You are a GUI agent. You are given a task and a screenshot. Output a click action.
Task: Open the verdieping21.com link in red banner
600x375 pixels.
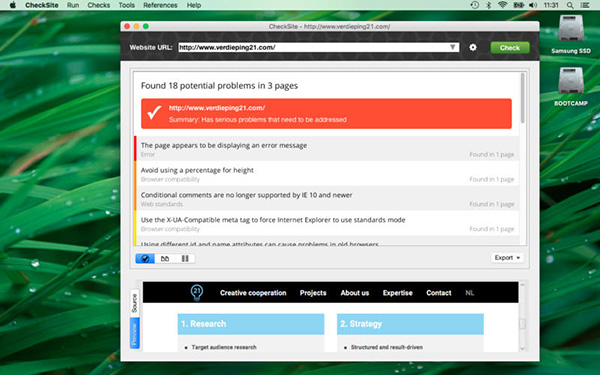pos(217,108)
